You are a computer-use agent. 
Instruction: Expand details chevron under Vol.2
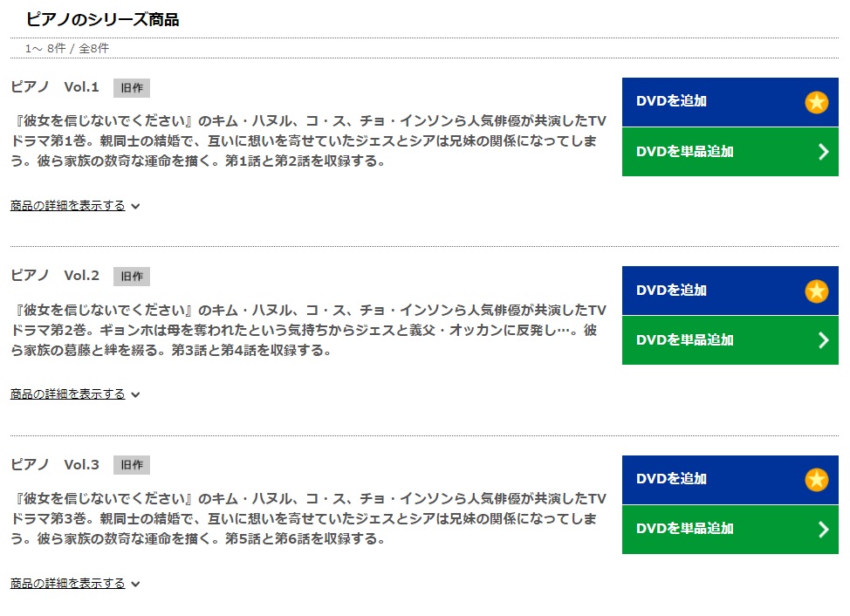[135, 394]
